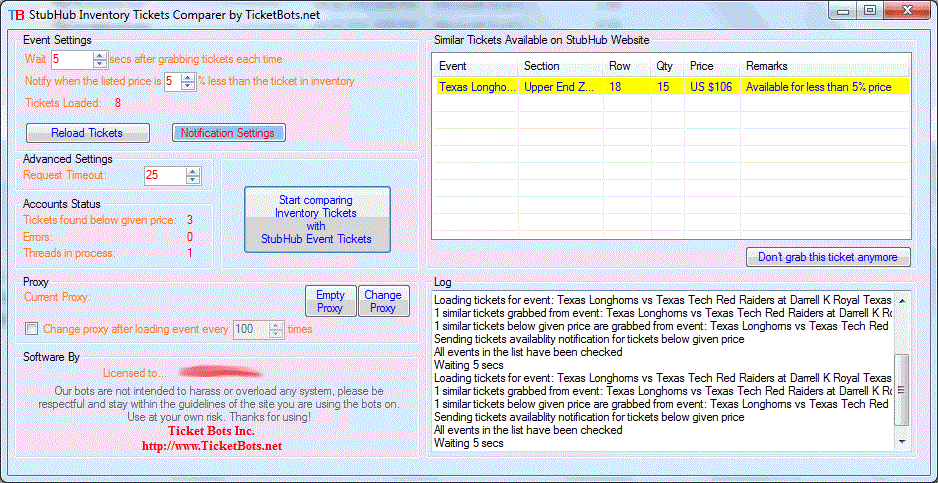Viewport: 938px width, 483px height.
Task: Click the log scrollbar up arrow
Action: (902, 300)
